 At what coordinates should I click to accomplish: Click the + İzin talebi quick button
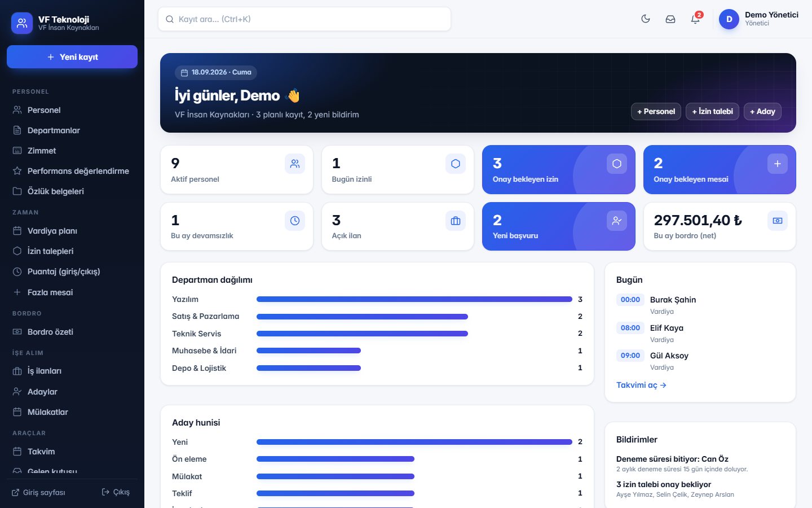point(713,111)
